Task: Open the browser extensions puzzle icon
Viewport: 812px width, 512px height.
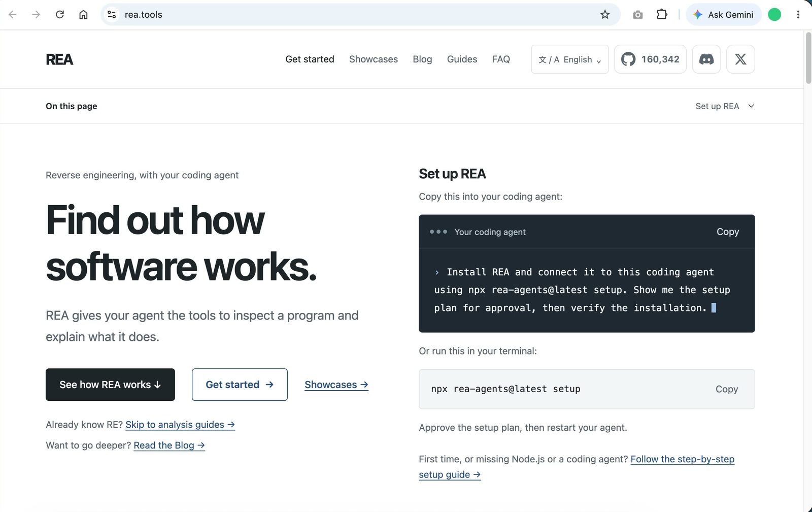Action: [x=662, y=15]
